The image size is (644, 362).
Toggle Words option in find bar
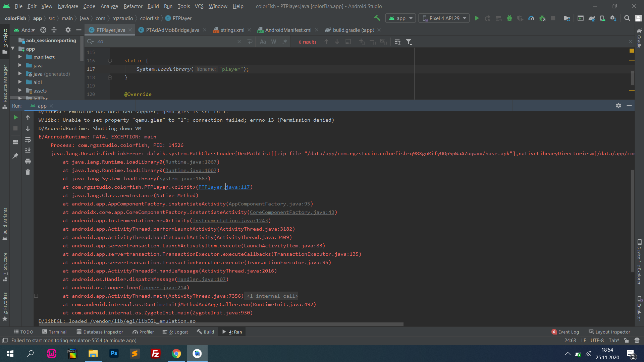(274, 42)
